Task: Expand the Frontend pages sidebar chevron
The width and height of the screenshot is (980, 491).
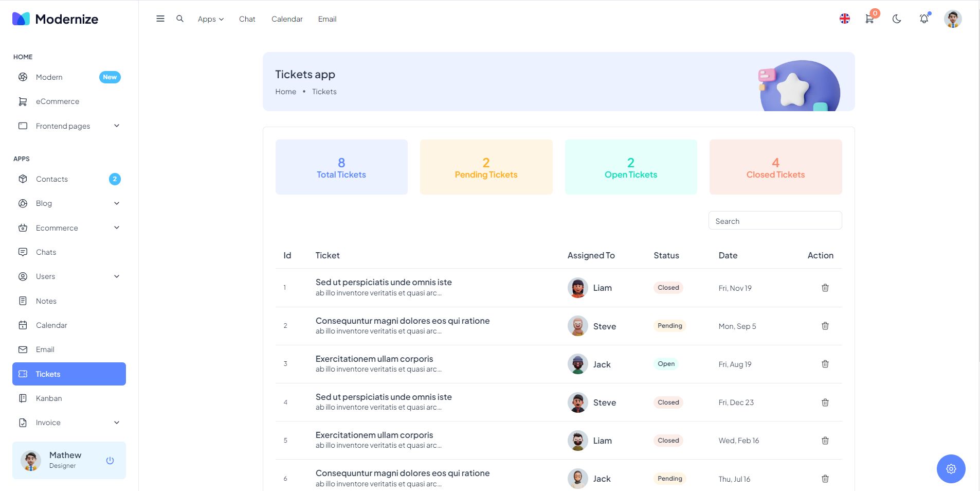Action: [x=117, y=126]
